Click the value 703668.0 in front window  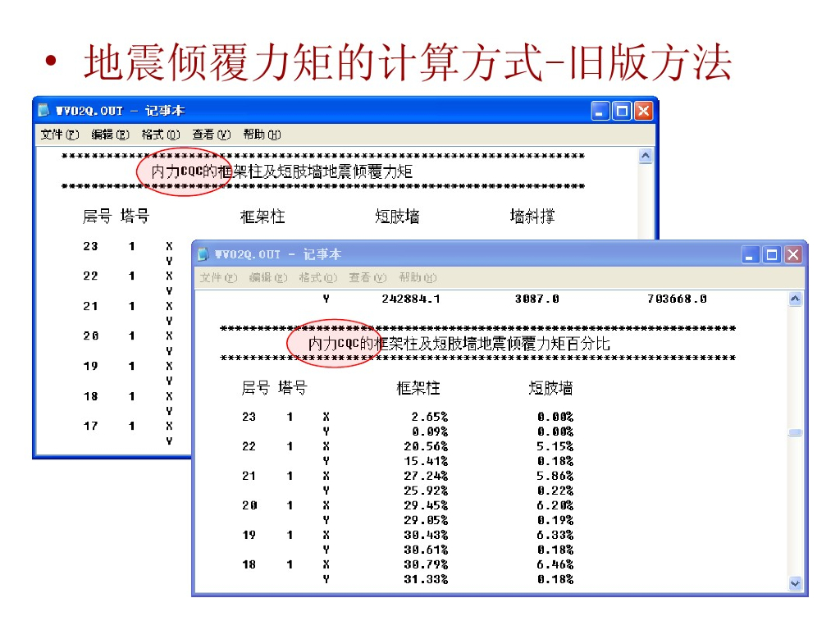tap(677, 299)
